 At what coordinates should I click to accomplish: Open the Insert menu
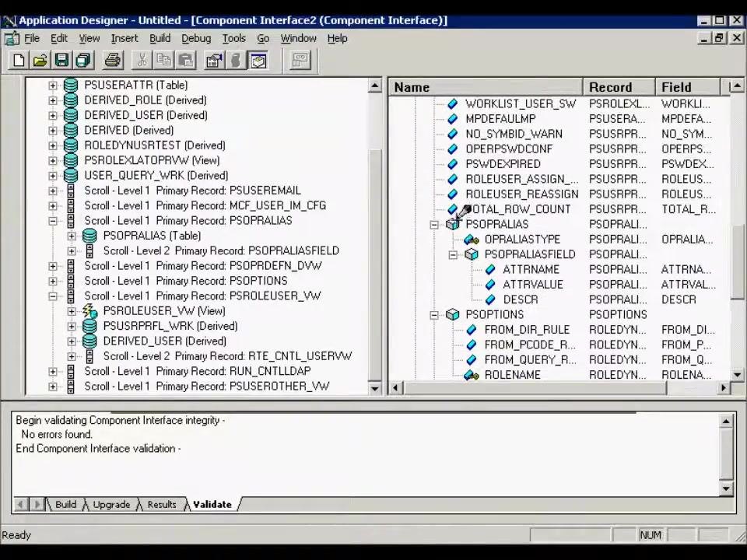point(124,38)
